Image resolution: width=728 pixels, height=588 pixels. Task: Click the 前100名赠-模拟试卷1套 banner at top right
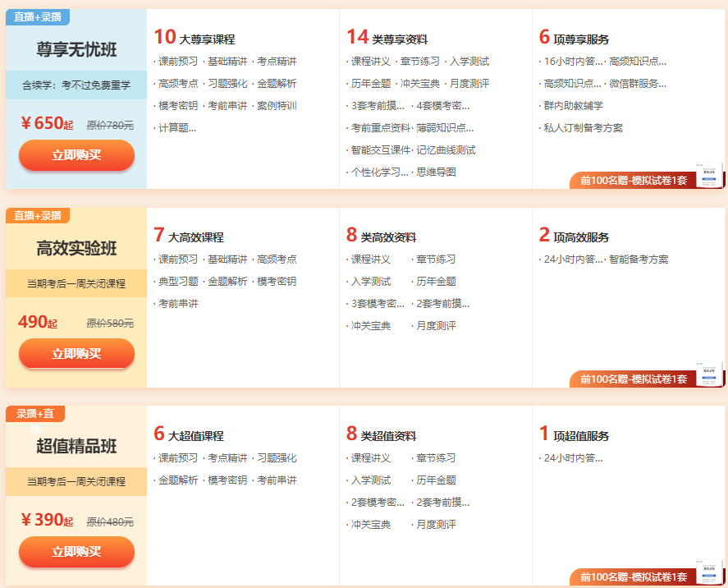(x=634, y=180)
